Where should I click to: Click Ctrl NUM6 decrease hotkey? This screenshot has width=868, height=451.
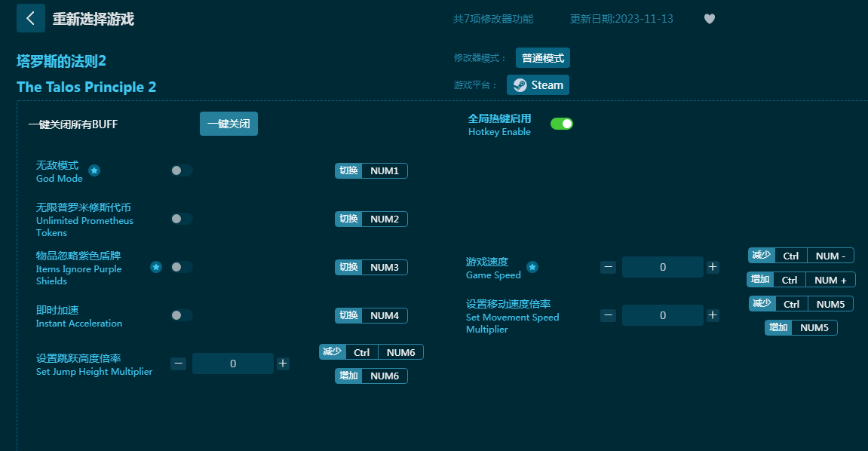point(371,352)
